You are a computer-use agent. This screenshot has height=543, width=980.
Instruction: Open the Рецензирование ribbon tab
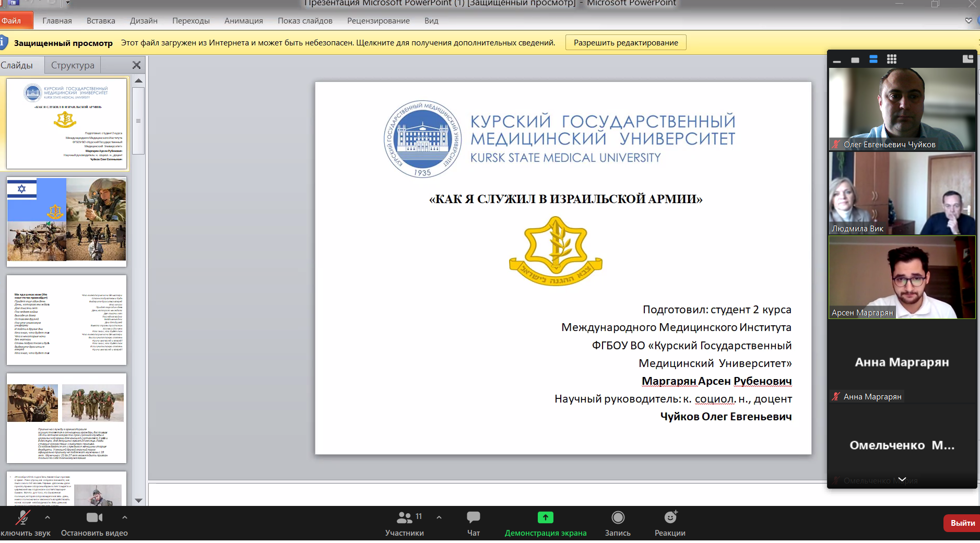[x=379, y=21]
